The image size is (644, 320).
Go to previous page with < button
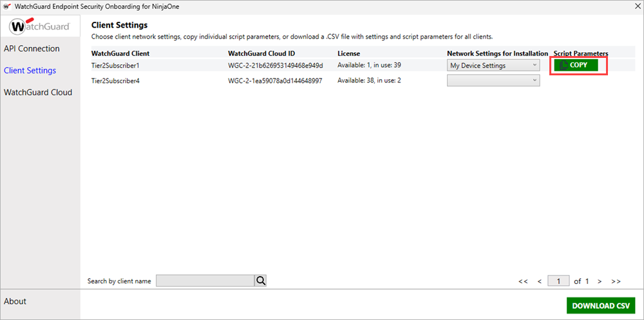point(540,281)
